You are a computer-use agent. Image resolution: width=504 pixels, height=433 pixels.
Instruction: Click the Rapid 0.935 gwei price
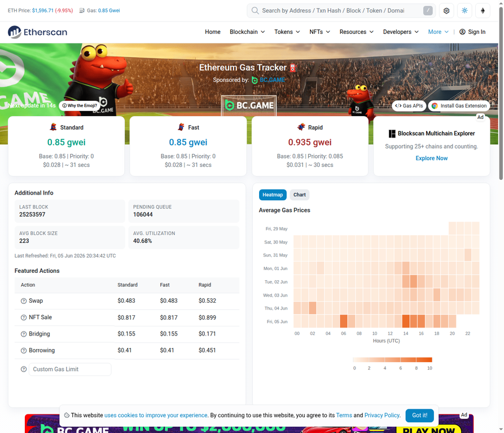pos(310,142)
